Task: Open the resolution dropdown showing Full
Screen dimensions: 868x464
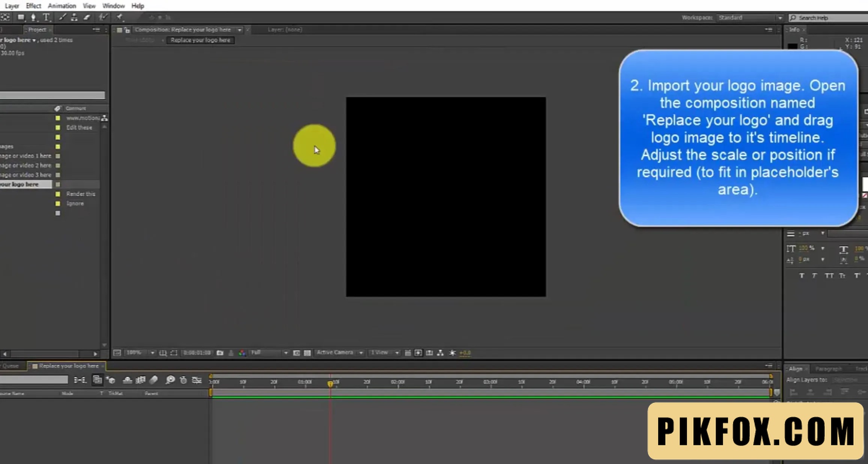Action: click(269, 353)
